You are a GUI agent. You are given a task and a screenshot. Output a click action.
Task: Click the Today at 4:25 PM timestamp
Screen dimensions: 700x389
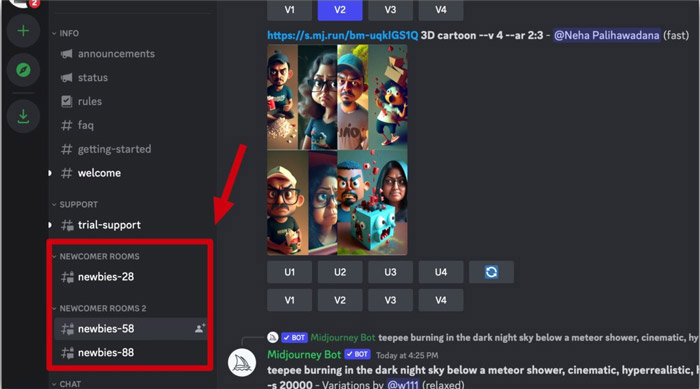407,356
